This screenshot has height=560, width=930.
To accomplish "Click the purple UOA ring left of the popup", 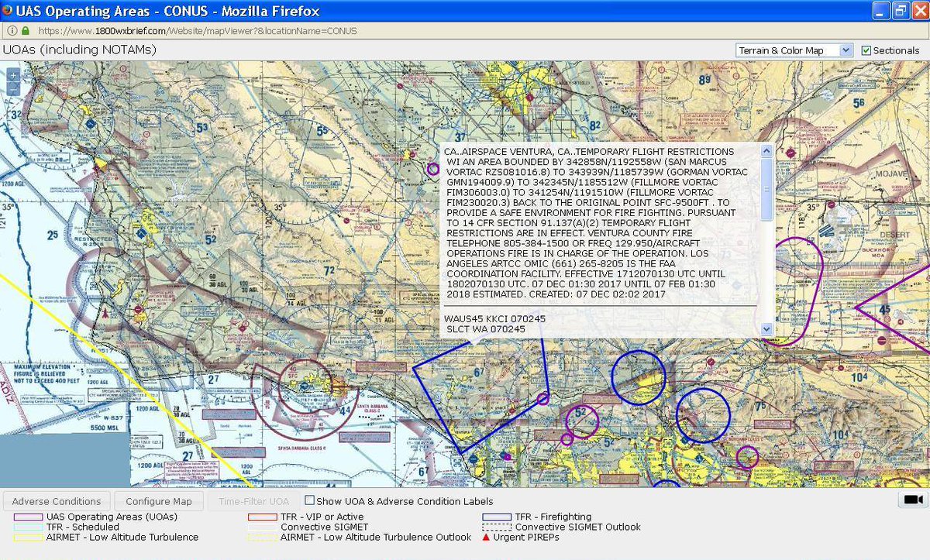I will [433, 168].
